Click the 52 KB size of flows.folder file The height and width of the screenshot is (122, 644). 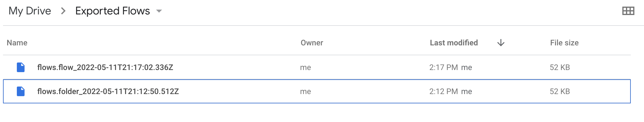[x=560, y=91]
